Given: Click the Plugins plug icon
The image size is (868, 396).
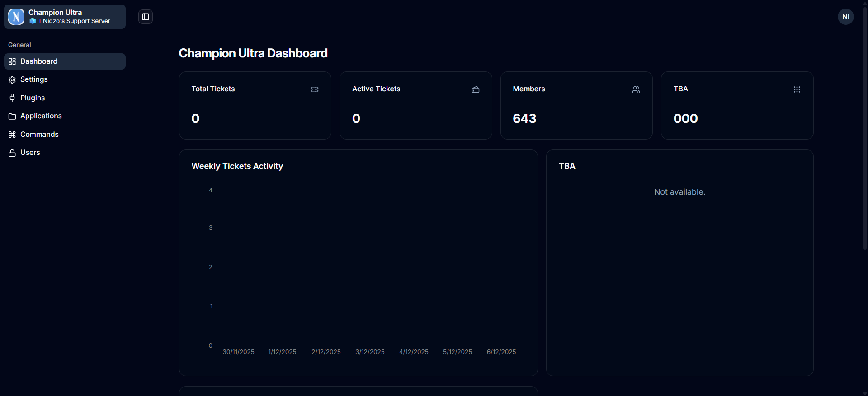Looking at the screenshot, I should click(x=12, y=98).
